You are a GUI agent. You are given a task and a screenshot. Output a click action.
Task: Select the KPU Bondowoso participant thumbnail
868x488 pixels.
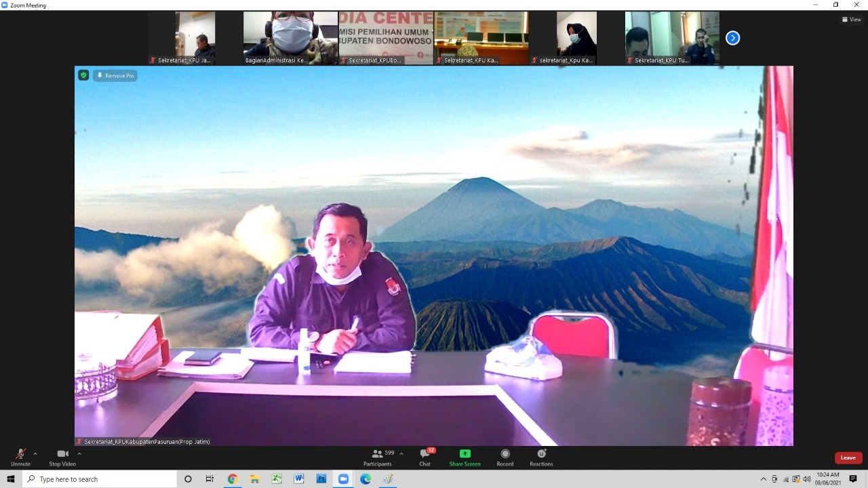coord(386,38)
